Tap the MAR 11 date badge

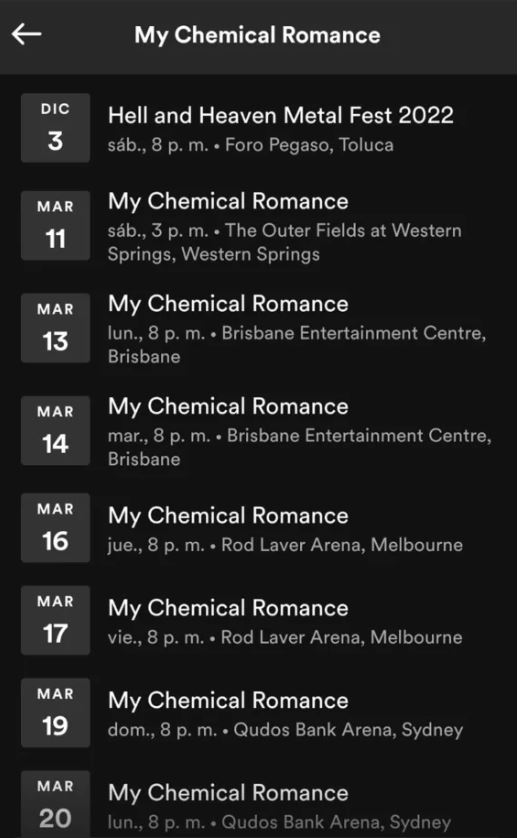pyautogui.click(x=56, y=226)
